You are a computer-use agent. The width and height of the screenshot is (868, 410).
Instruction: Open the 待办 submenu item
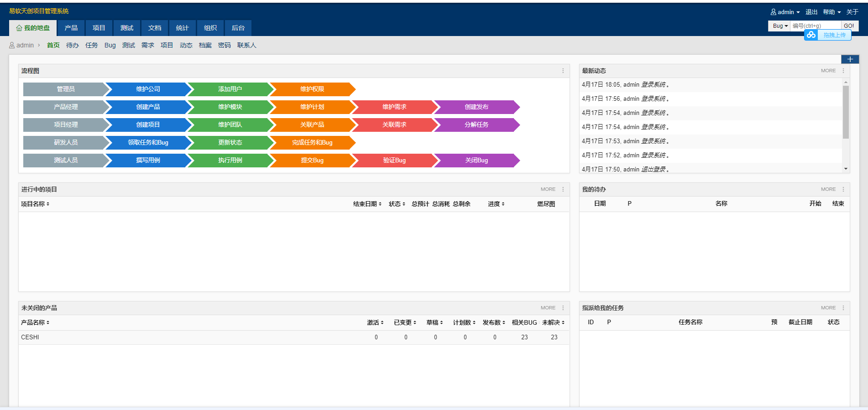click(x=72, y=45)
